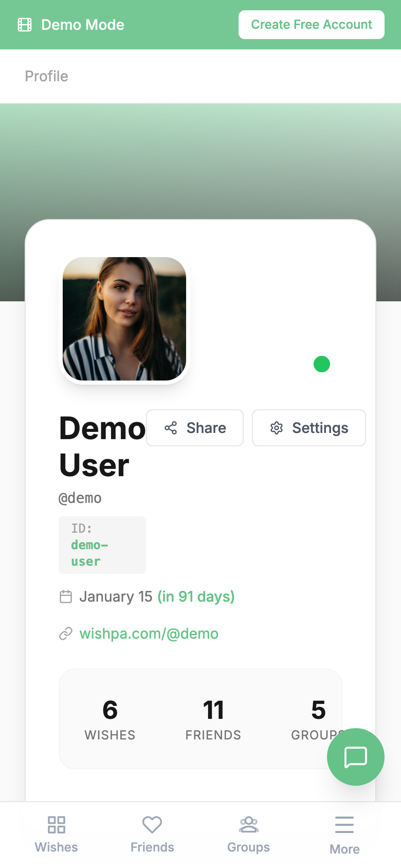This screenshot has width=401, height=868.
Task: Click the (in 91 days) countdown text
Action: point(196,596)
